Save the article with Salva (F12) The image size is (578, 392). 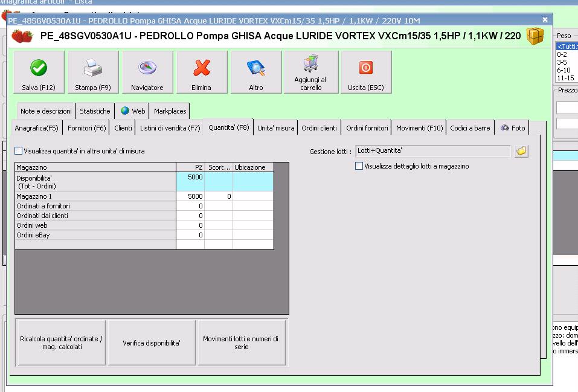(39, 72)
